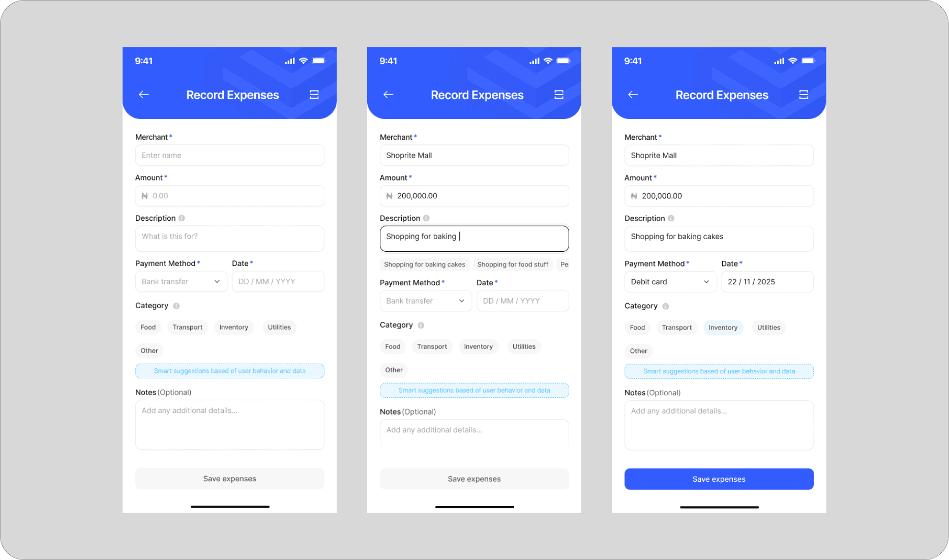Click Naira currency symbol in left Amount field

tap(144, 196)
